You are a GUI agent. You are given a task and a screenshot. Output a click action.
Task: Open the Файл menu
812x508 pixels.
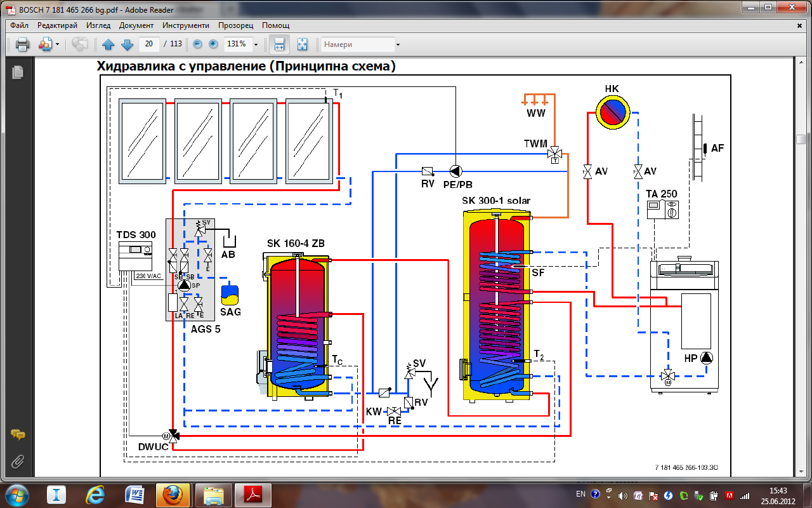[x=19, y=25]
